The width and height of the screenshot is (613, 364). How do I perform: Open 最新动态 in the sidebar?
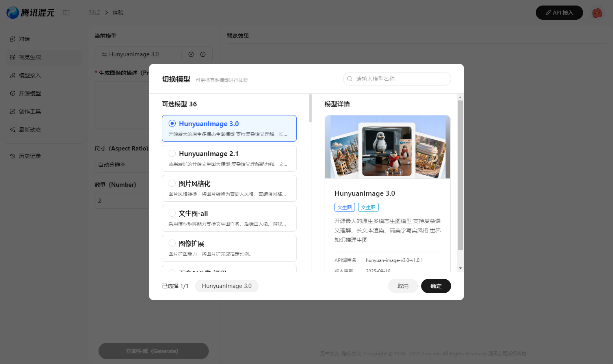click(x=44, y=130)
